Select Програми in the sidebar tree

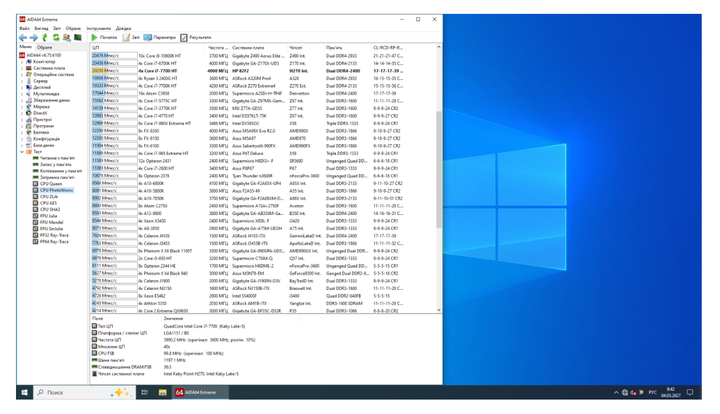coord(44,126)
